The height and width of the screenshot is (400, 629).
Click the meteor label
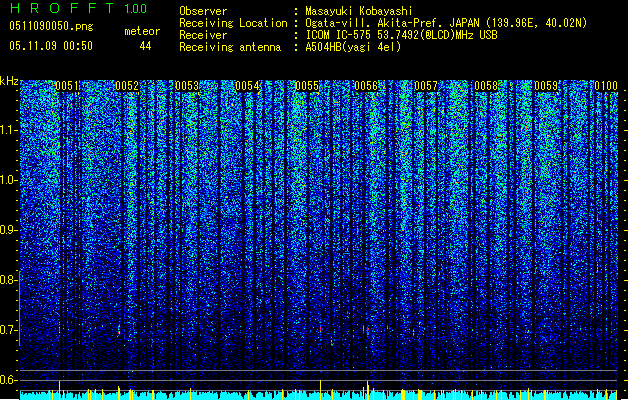pyautogui.click(x=142, y=31)
